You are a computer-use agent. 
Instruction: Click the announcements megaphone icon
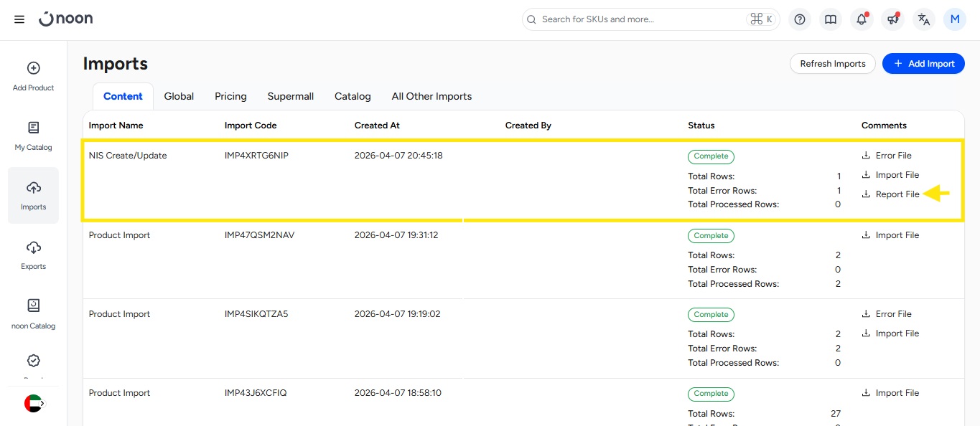tap(893, 19)
